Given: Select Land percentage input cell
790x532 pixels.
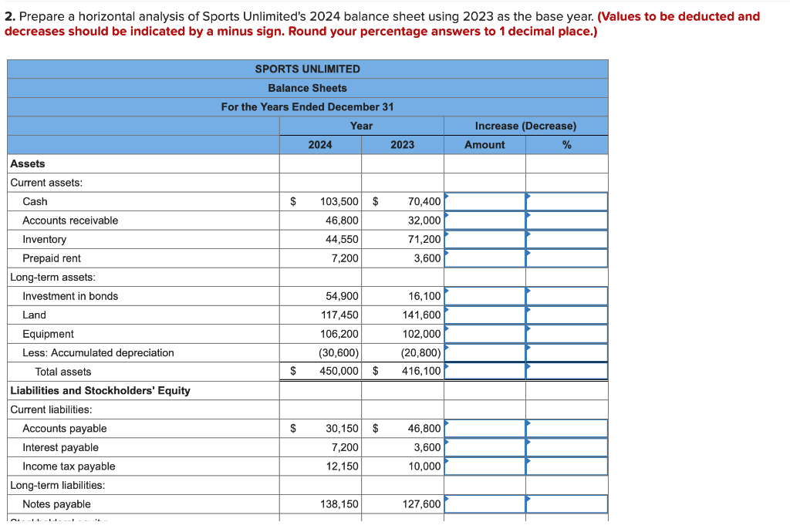Looking at the screenshot, I should [567, 315].
